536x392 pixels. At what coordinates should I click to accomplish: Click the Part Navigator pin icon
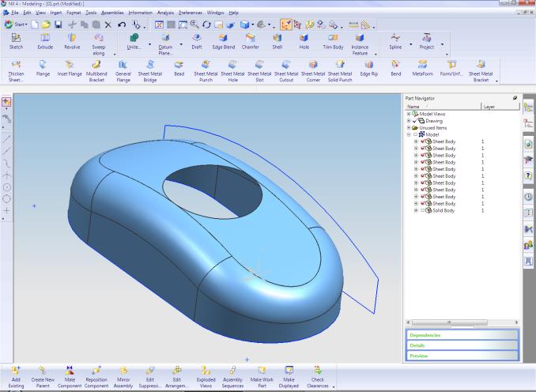coord(515,98)
